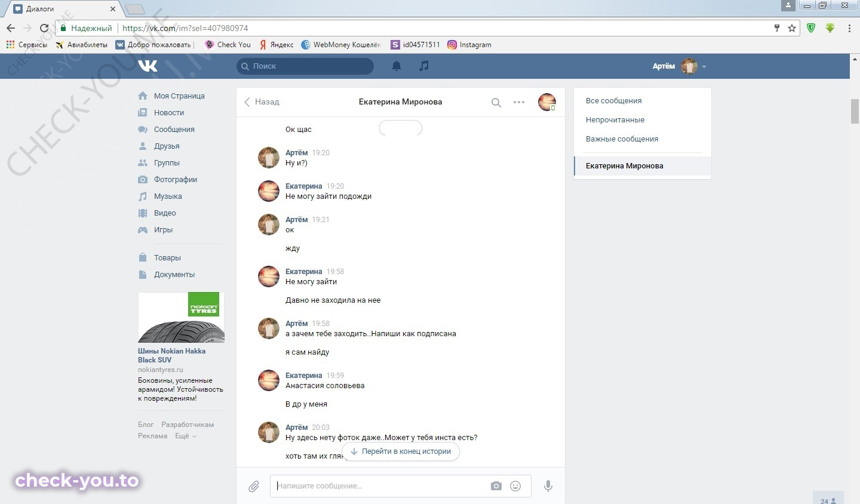
Task: Open Ekaterina Mironova's avatar in the chat header
Action: coord(547,102)
